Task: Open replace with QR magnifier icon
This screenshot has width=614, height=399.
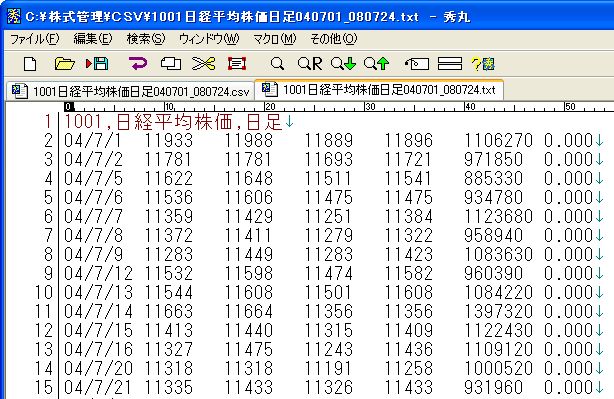Action: (309, 63)
